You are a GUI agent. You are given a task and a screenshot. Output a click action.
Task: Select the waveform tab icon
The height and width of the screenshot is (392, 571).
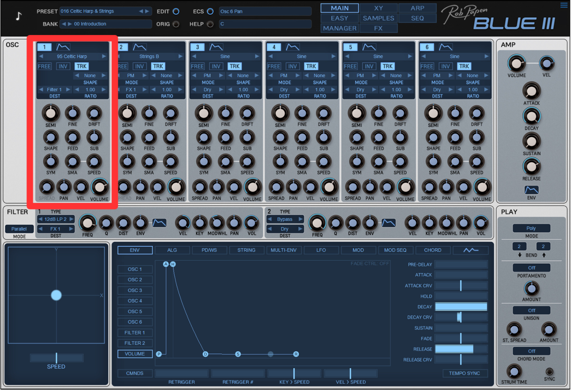470,250
